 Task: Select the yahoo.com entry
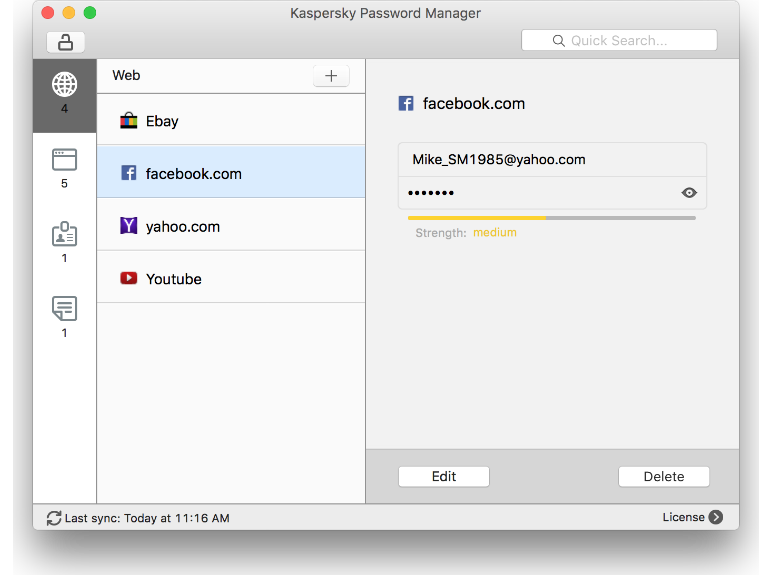(x=231, y=226)
